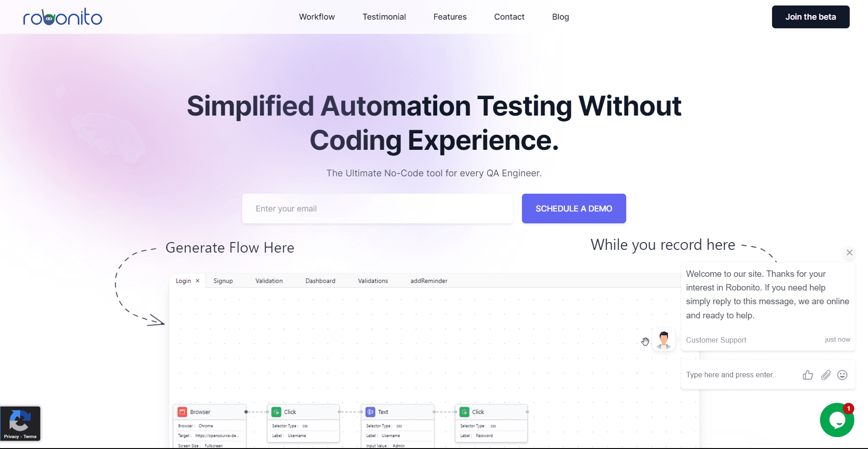
Task: Click the red Browser node icon
Action: [x=182, y=412]
